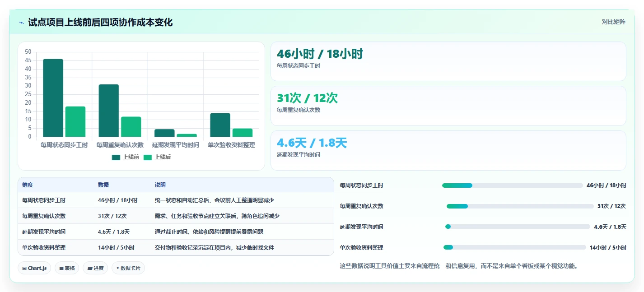Click the 维度 column header
644x292 pixels.
(28, 185)
